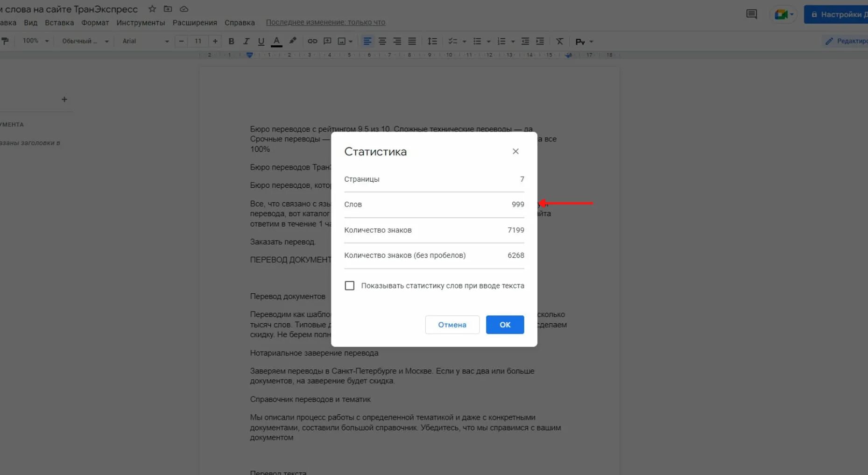
Task: Select the highlight color tool
Action: 293,41
